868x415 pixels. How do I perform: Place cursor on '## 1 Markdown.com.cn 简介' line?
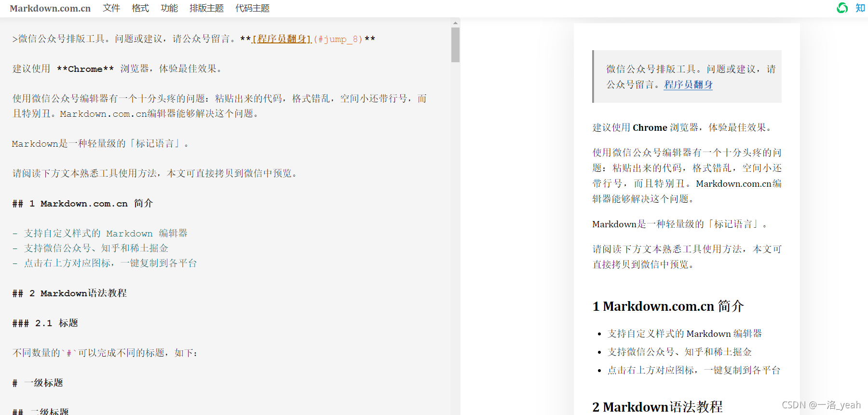[x=82, y=204]
